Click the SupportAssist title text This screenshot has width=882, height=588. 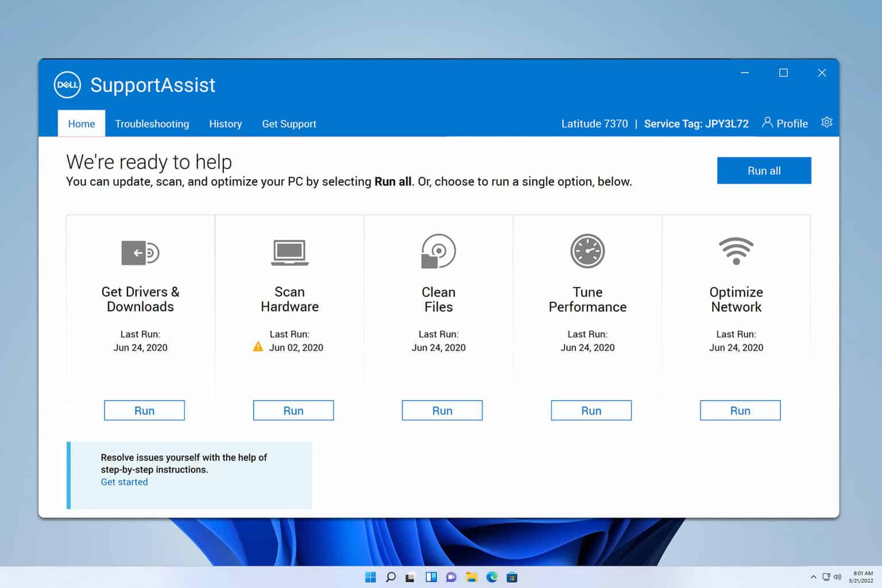[153, 85]
